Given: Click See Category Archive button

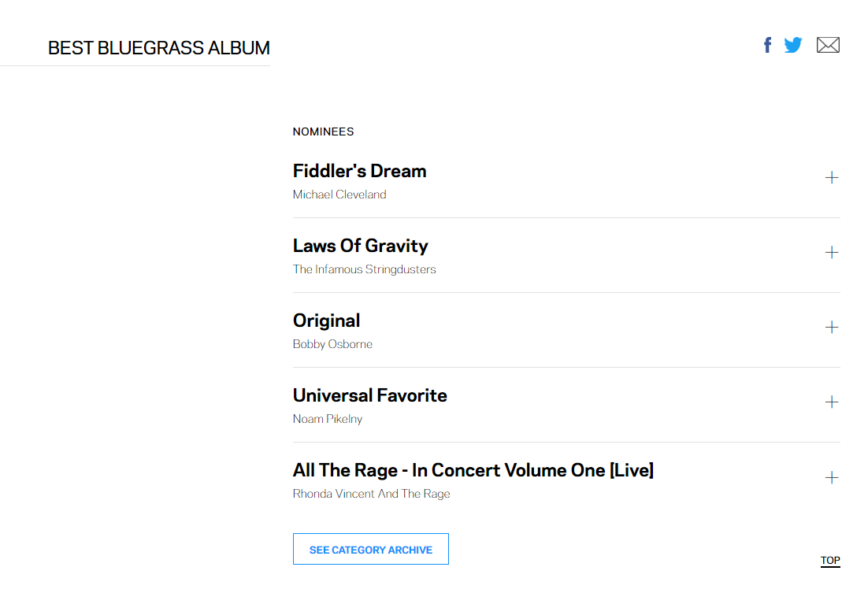Looking at the screenshot, I should (371, 550).
